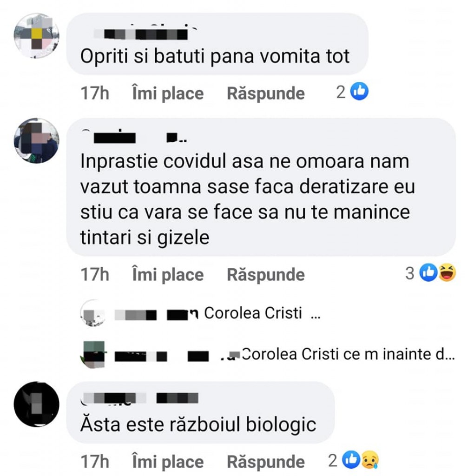Open the blue thumbs-up reaction on covidul comment

pos(428,272)
